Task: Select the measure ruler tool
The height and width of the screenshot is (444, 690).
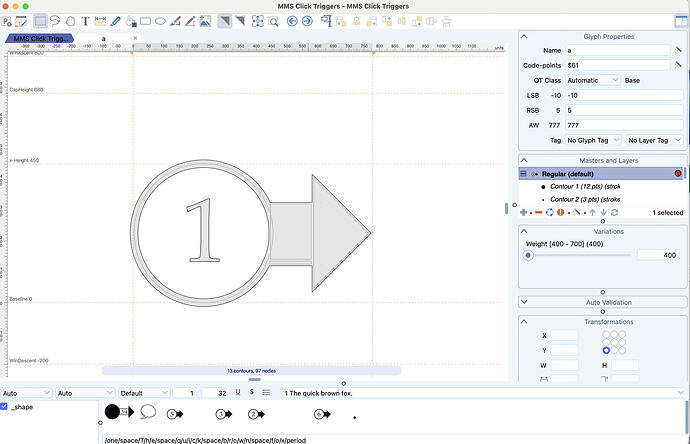Action: 100,21
